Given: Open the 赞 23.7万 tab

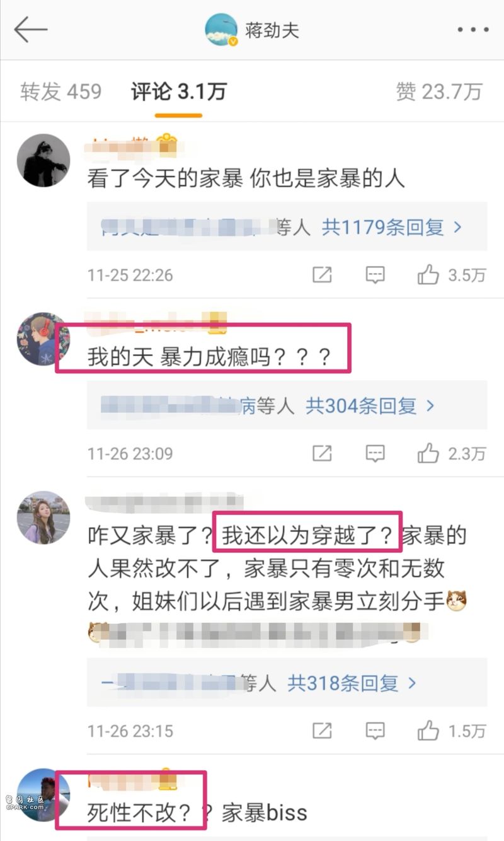Looking at the screenshot, I should pos(439,91).
